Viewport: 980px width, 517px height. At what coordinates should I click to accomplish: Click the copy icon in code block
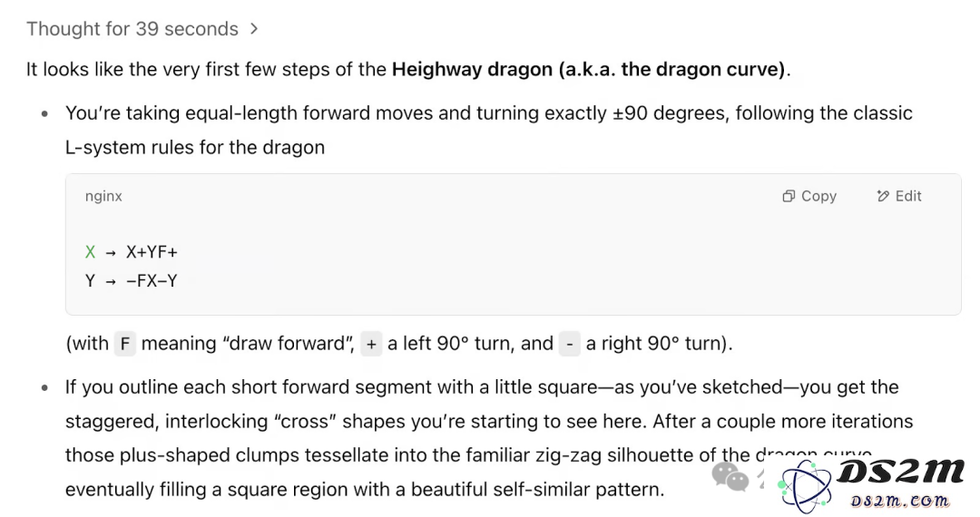[789, 196]
